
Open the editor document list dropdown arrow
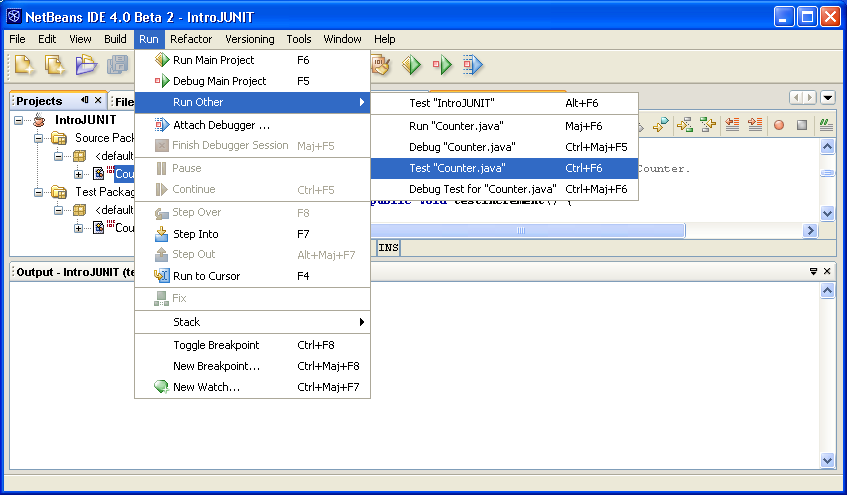[x=828, y=98]
